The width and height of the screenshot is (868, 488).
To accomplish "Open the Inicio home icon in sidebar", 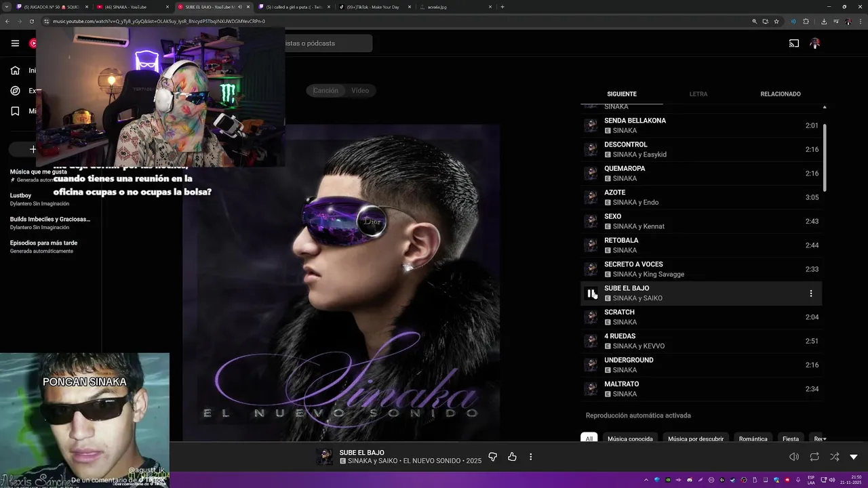I will tap(15, 70).
